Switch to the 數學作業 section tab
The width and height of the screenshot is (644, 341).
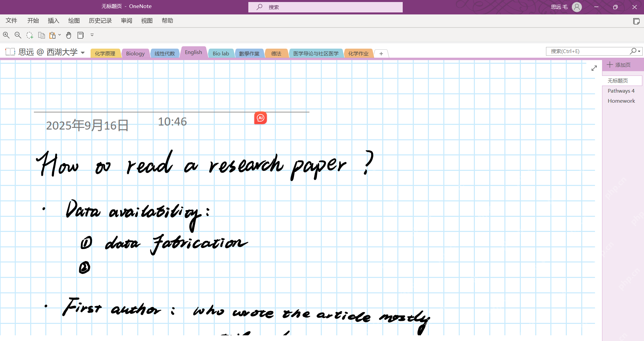tap(249, 53)
